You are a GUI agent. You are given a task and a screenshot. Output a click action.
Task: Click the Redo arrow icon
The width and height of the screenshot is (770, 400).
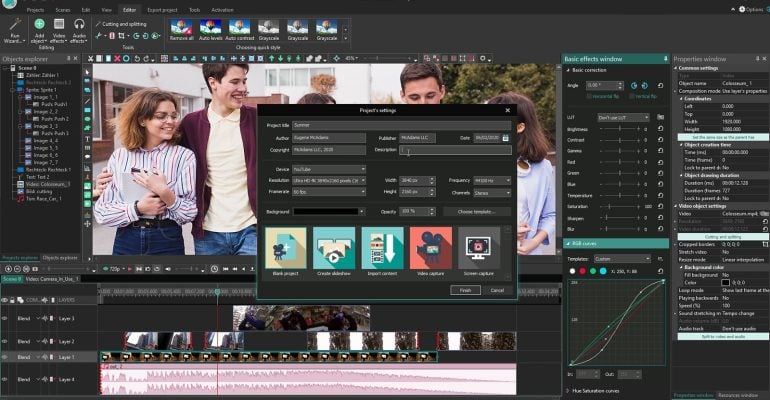(146, 58)
